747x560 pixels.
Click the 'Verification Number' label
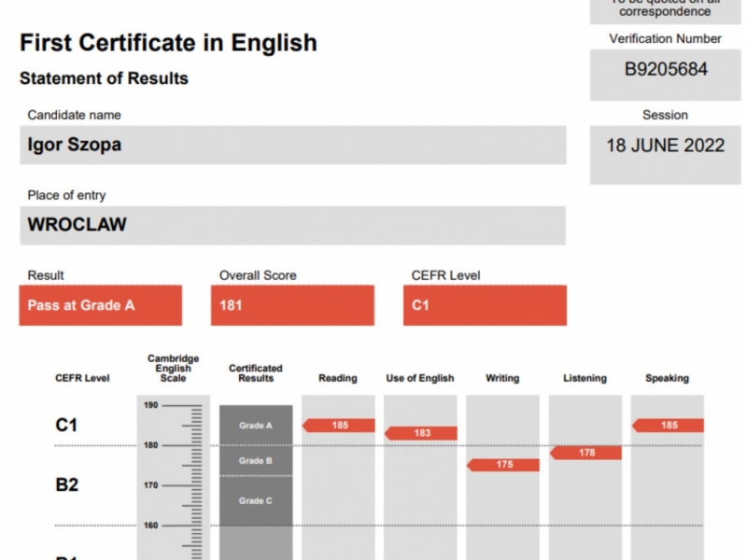(x=665, y=38)
